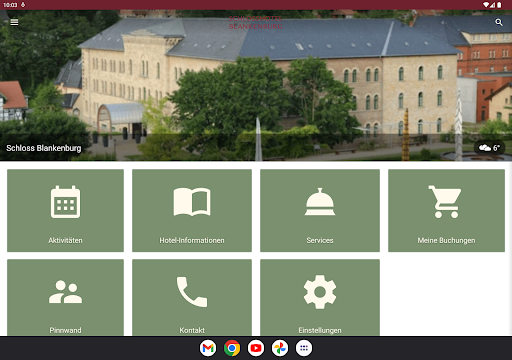Tap the search magnifier icon
The image size is (512, 360).
click(x=499, y=22)
